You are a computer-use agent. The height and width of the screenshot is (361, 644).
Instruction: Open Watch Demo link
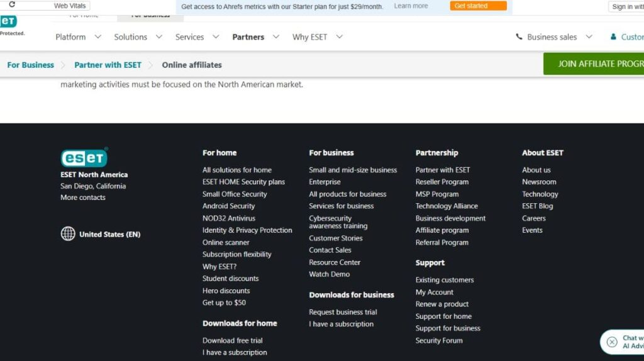tap(329, 274)
